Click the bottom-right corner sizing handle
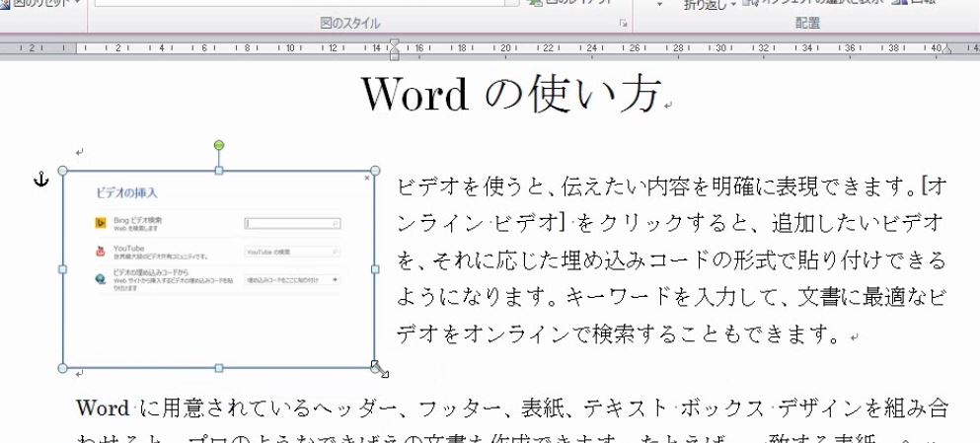This screenshot has height=443, width=980. tap(375, 368)
